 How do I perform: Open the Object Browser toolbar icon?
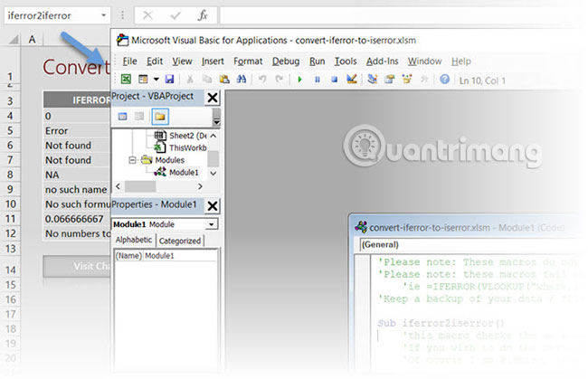pos(407,79)
